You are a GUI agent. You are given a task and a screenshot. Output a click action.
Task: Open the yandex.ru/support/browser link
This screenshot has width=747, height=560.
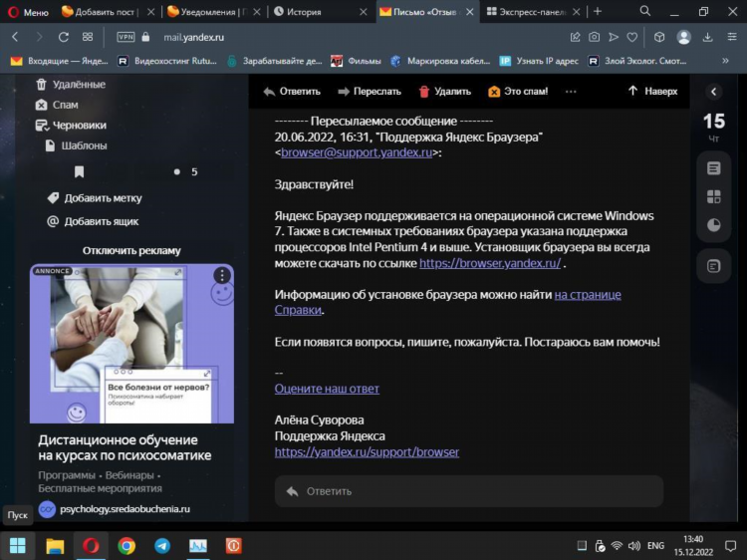pyautogui.click(x=367, y=451)
